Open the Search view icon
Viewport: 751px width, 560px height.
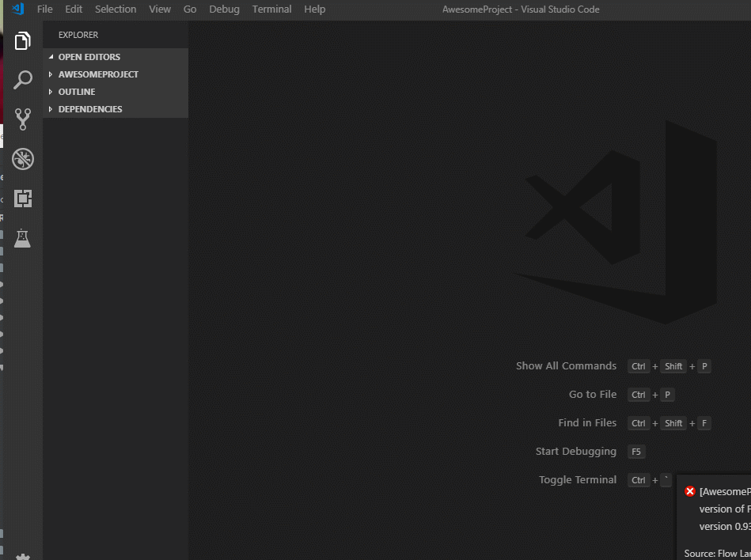(22, 80)
